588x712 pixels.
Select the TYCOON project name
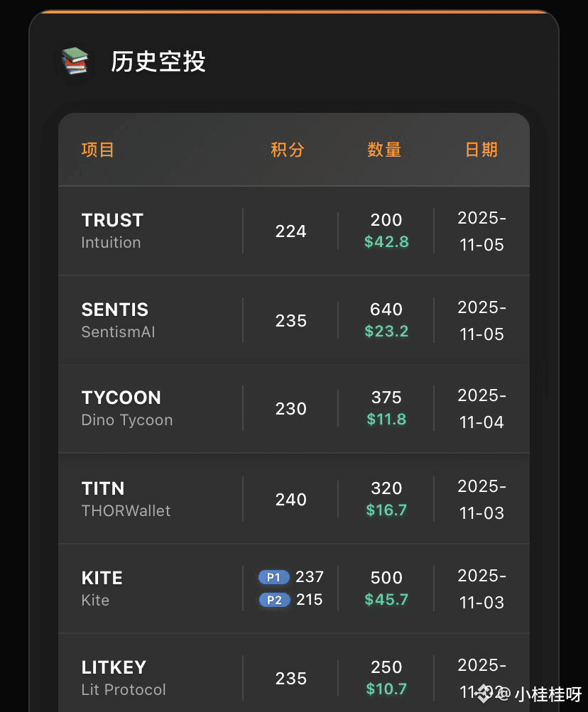pyautogui.click(x=121, y=398)
